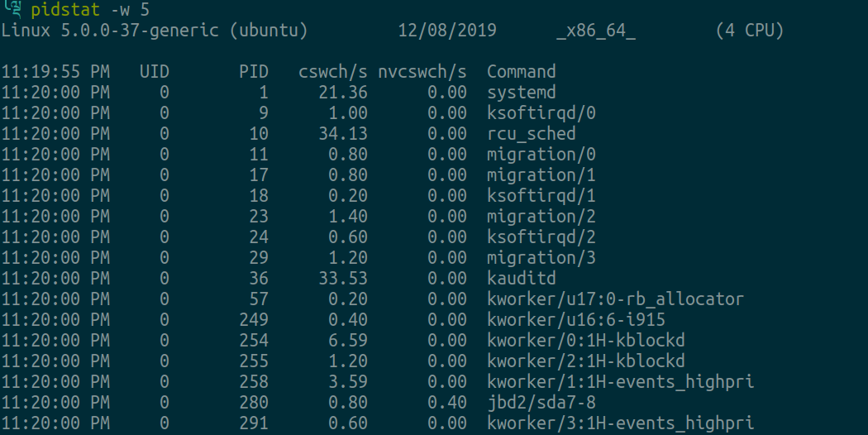Click the UID column header
868x435 pixels.
click(x=155, y=71)
